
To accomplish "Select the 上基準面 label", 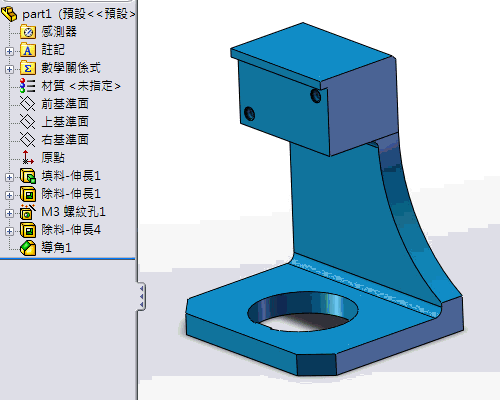I will click(x=65, y=122).
